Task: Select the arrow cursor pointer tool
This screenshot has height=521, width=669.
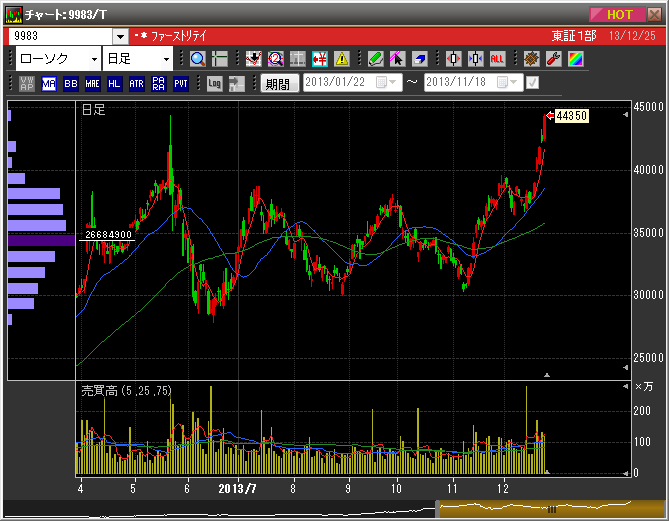Action: (397, 59)
